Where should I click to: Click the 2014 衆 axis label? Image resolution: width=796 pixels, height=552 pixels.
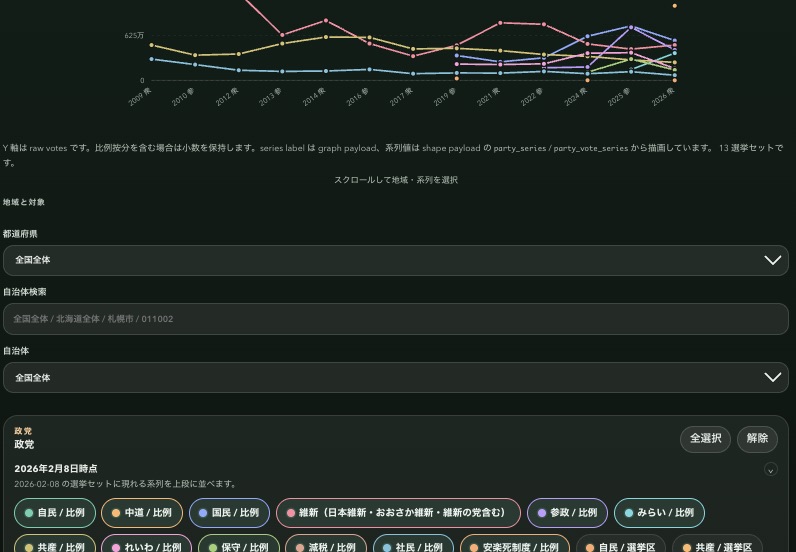(314, 96)
